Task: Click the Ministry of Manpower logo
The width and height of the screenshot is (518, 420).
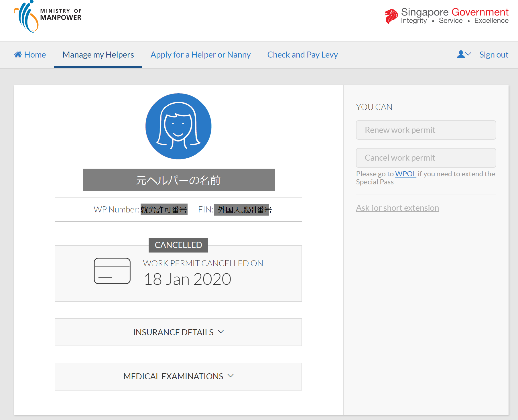Action: [x=48, y=16]
